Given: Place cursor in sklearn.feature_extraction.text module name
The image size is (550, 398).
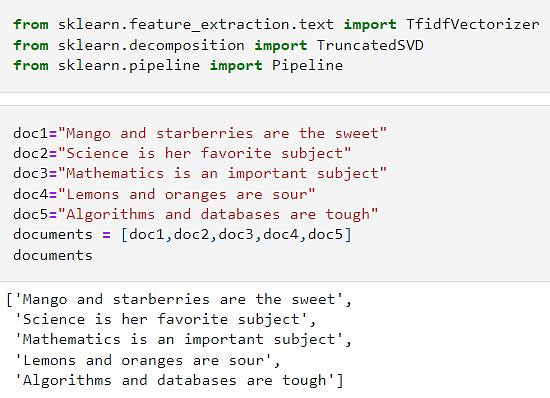Looking at the screenshot, I should (x=196, y=25).
